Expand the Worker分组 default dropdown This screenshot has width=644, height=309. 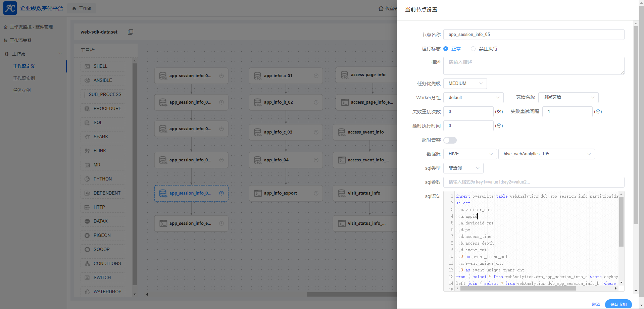(473, 98)
